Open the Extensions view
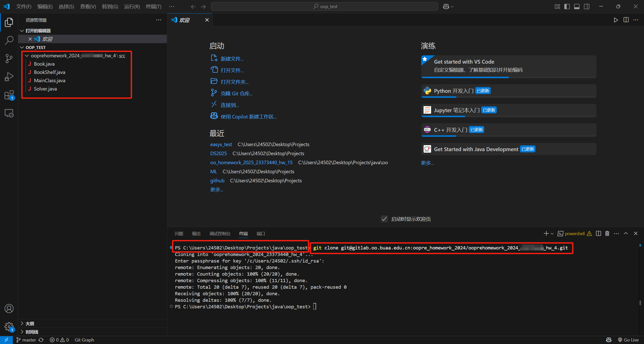Image resolution: width=644 pixels, height=344 pixels. [x=9, y=95]
